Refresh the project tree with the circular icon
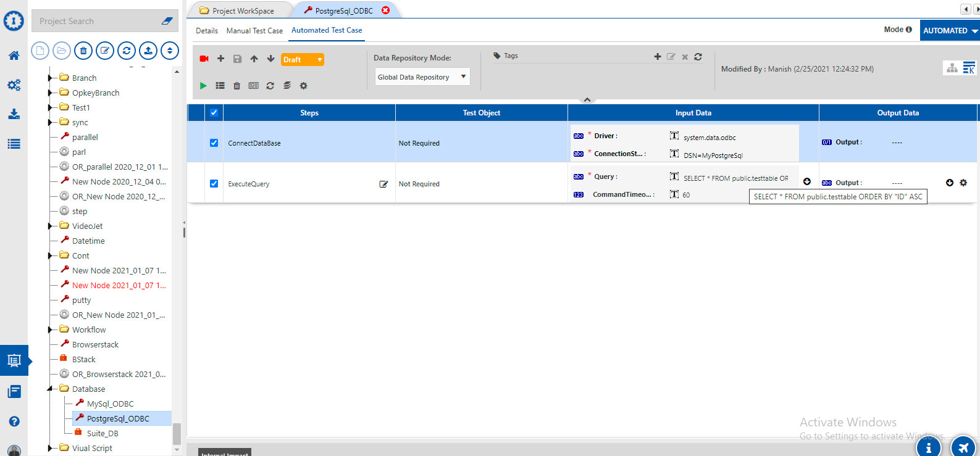 pos(127,51)
